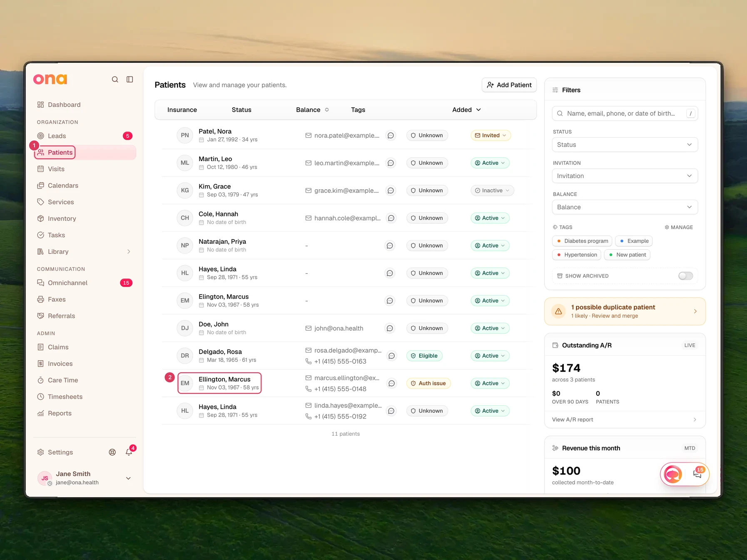Image resolution: width=747 pixels, height=560 pixels.
Task: Expand the Jane Smith account menu
Action: coord(128,478)
